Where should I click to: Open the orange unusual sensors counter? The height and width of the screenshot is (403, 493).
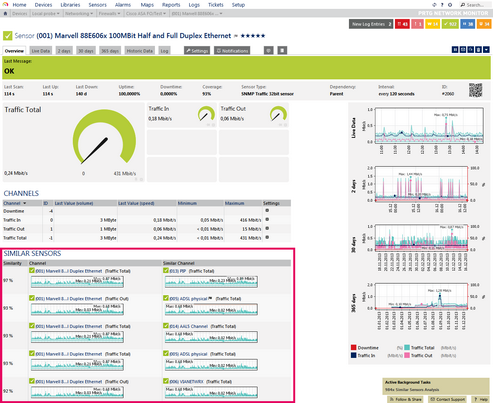[x=484, y=24]
